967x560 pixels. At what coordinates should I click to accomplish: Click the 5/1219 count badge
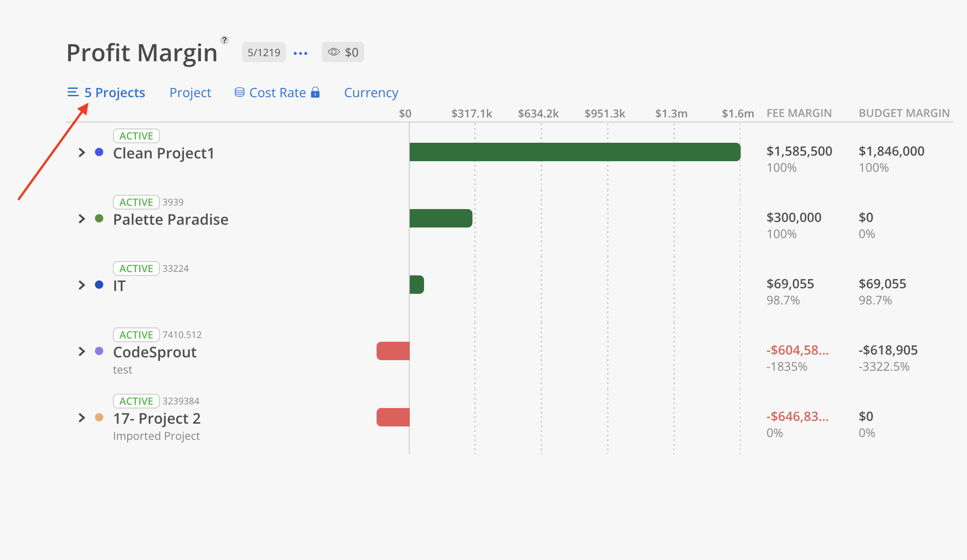click(x=264, y=52)
